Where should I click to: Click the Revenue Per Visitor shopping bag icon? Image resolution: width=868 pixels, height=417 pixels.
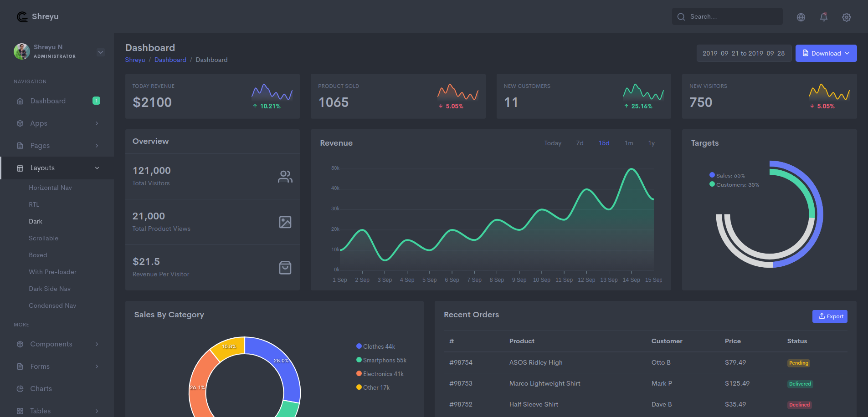[285, 268]
